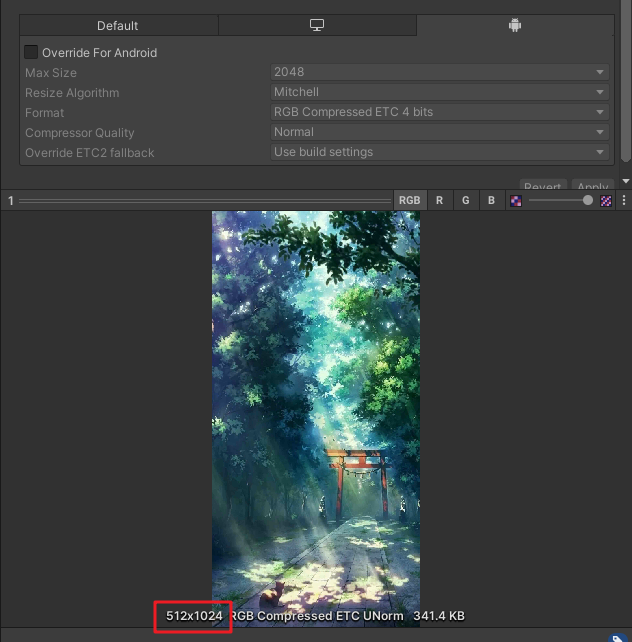The image size is (632, 642).
Task: Open the preview panel three-dot menu
Action: point(624,200)
